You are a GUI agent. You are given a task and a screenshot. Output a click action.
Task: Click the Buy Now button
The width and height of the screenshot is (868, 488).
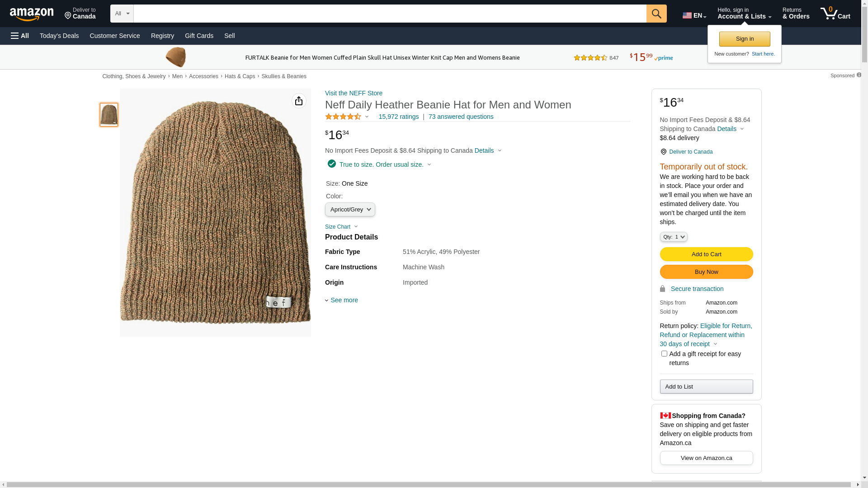(x=706, y=272)
